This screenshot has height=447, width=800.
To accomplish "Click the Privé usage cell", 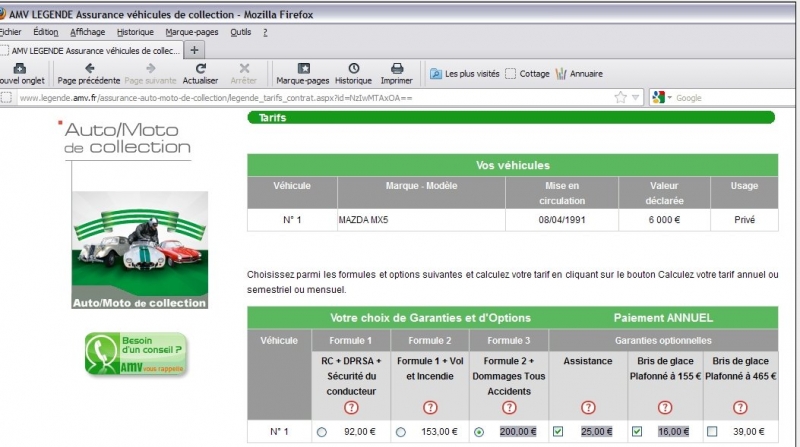I will pos(744,220).
